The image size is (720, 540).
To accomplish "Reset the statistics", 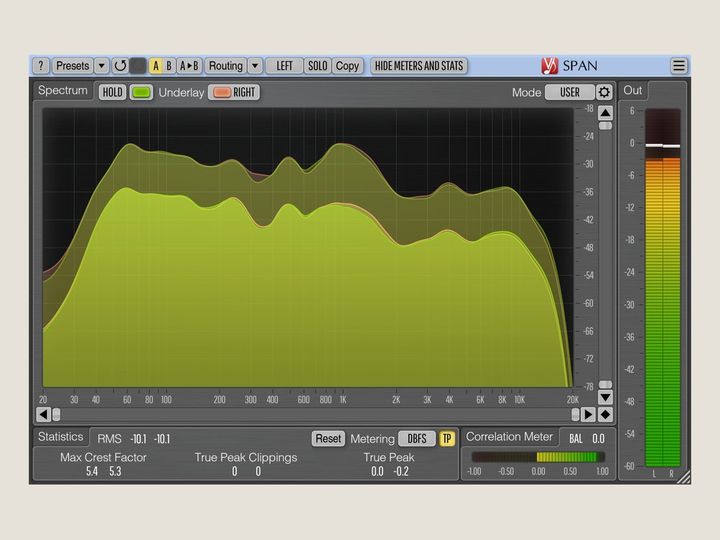I will (328, 439).
